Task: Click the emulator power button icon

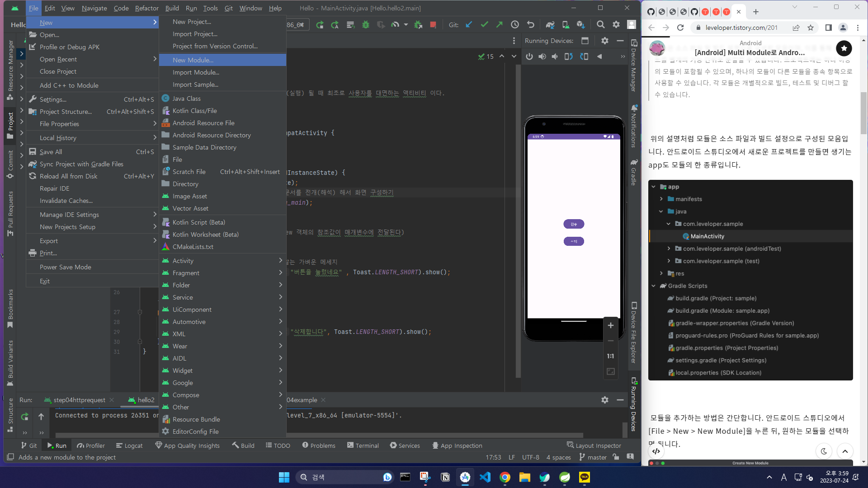Action: point(529,56)
